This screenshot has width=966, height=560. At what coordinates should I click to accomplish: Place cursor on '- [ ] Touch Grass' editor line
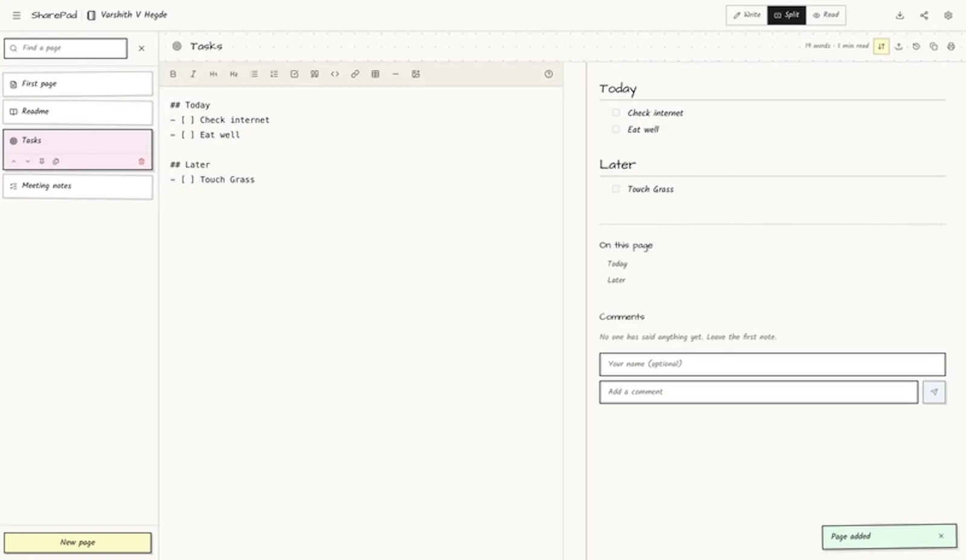(x=212, y=179)
